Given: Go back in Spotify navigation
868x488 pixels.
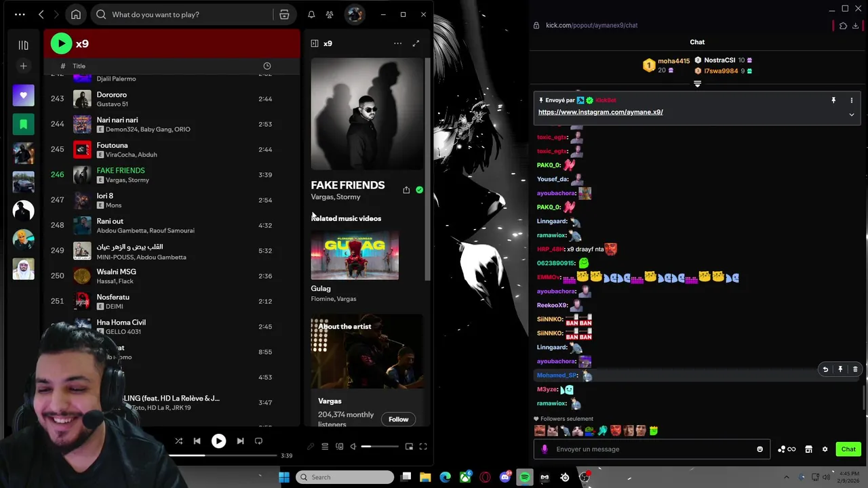Looking at the screenshot, I should pos(41,14).
